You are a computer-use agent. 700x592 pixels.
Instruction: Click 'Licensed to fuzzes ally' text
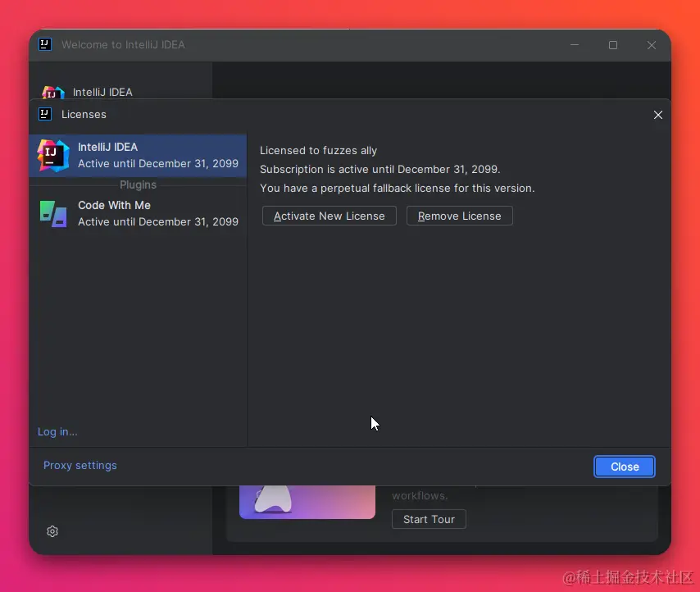(x=318, y=150)
